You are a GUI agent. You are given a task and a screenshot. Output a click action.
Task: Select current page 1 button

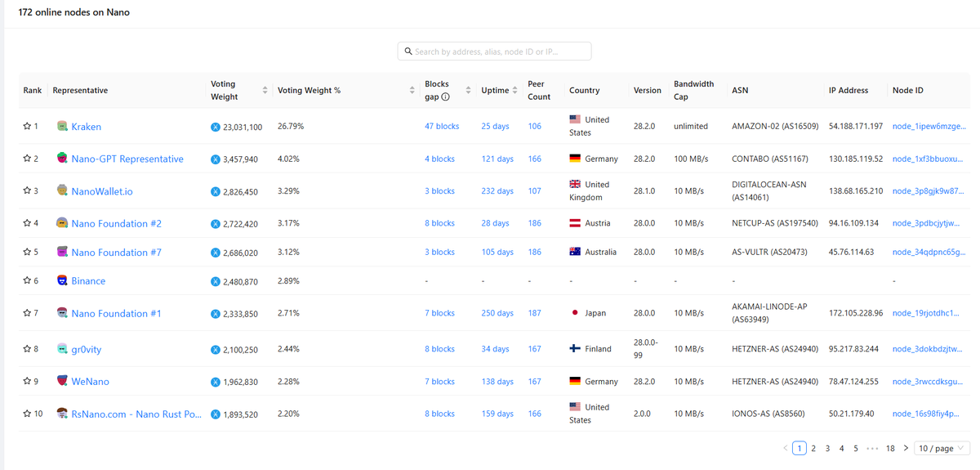[x=800, y=448]
